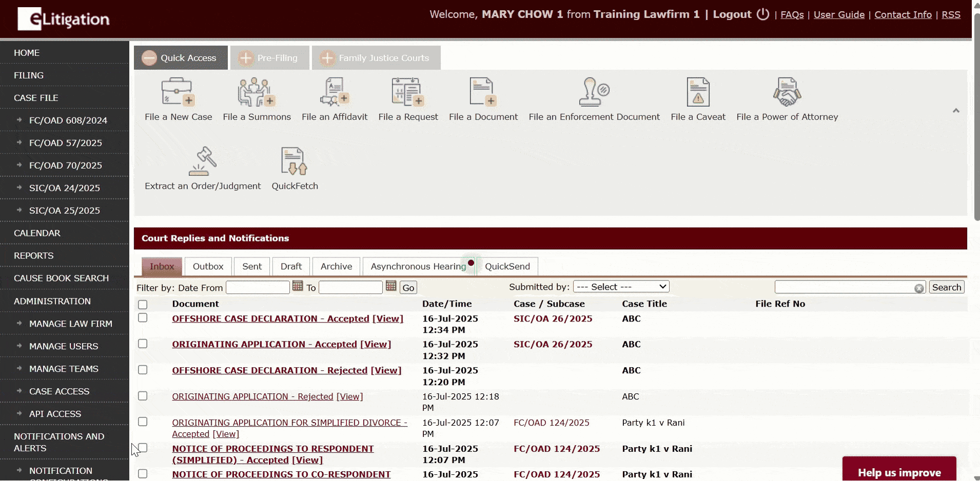Click the File a New Case icon
Image resolution: width=980 pixels, height=481 pixels.
tap(177, 93)
